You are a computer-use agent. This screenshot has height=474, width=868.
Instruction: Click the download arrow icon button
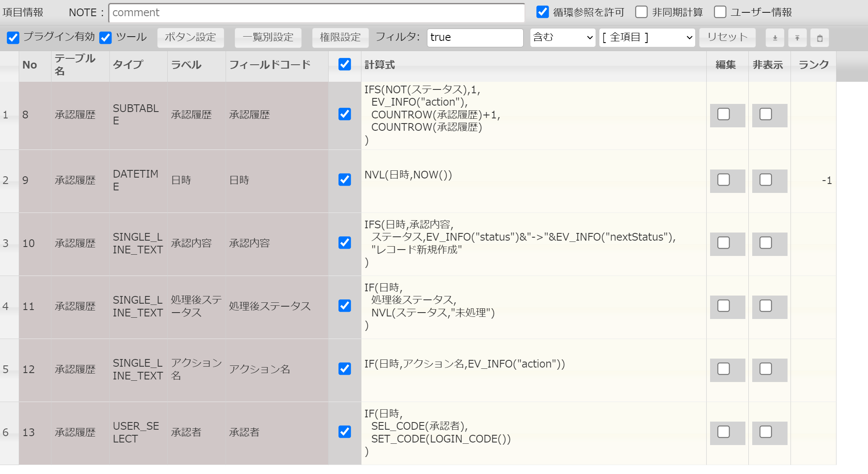click(x=775, y=38)
